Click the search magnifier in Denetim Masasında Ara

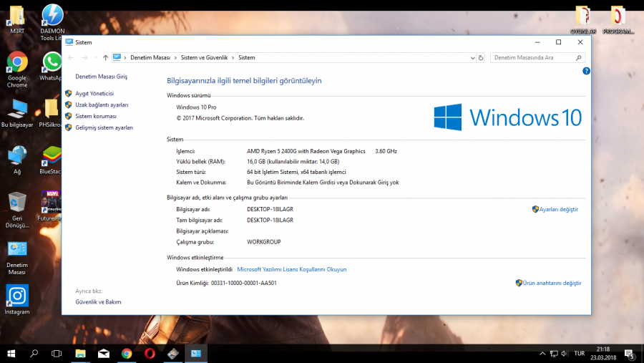point(578,57)
